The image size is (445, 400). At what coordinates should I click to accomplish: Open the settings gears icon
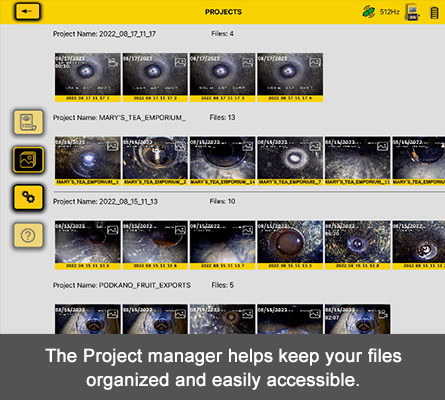[x=28, y=198]
